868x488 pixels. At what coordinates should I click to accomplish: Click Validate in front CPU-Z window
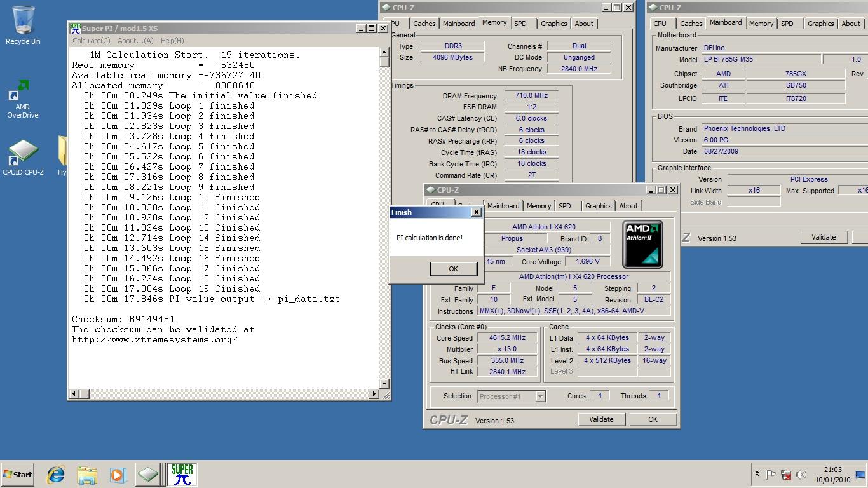[601, 419]
